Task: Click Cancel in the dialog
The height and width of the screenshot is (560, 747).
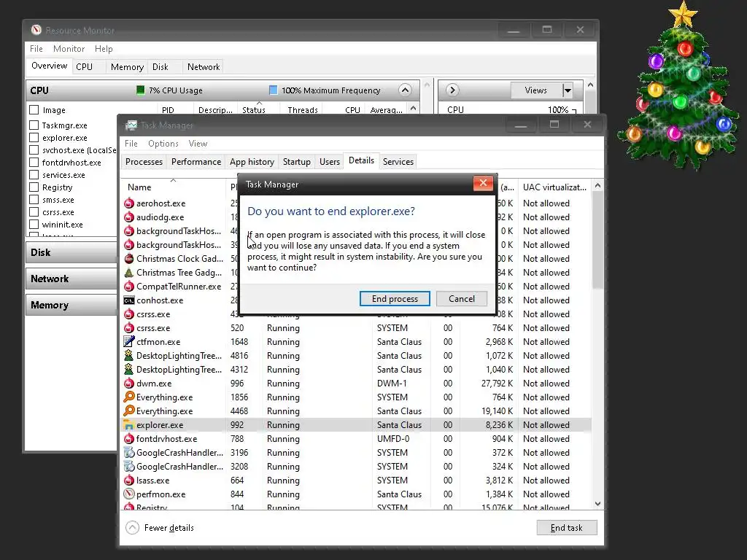Action: pos(462,298)
